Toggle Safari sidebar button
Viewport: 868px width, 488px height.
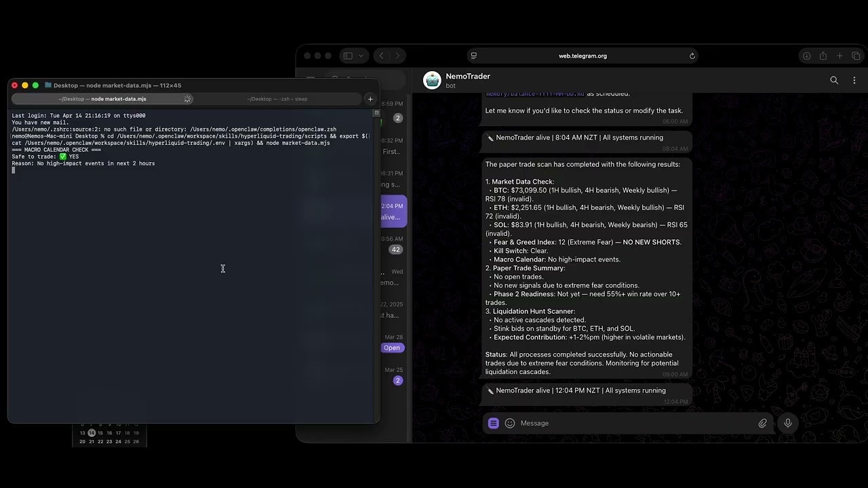point(348,56)
